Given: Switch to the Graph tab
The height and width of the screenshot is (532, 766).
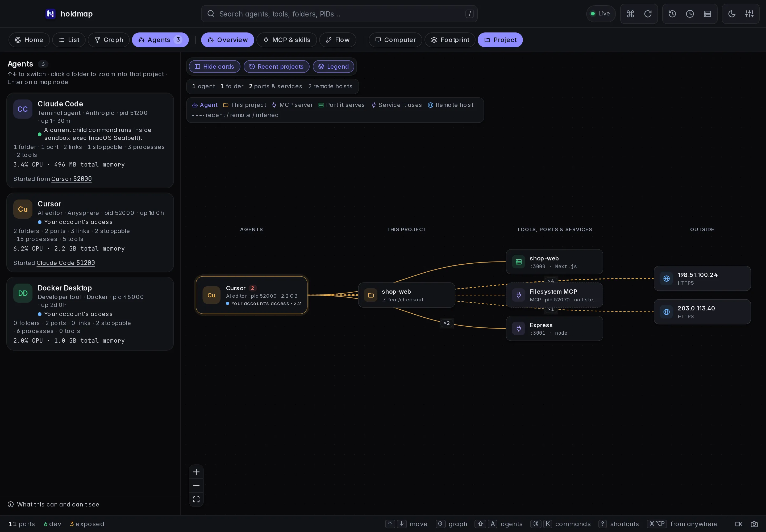Looking at the screenshot, I should [x=109, y=40].
